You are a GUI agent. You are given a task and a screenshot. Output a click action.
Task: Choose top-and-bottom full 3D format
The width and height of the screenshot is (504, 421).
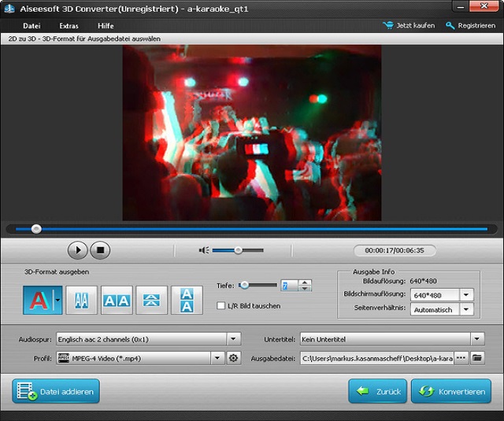tap(187, 300)
